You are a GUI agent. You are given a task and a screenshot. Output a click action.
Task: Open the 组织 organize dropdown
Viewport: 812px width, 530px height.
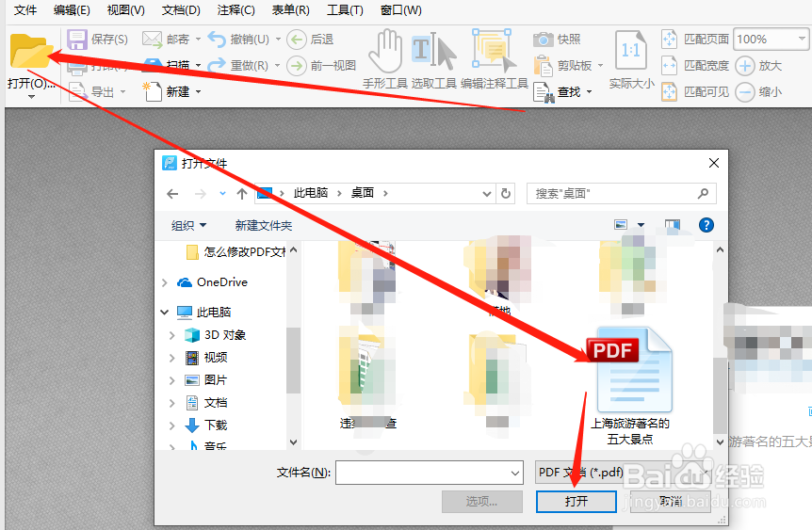coord(188,226)
